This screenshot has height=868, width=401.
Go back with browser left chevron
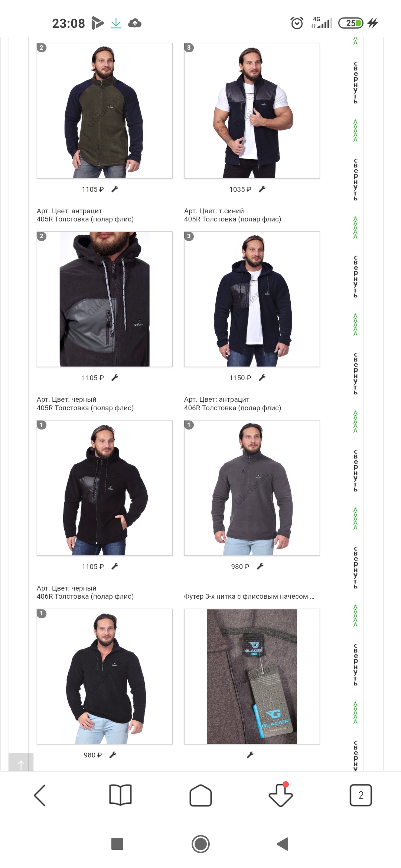click(x=40, y=795)
